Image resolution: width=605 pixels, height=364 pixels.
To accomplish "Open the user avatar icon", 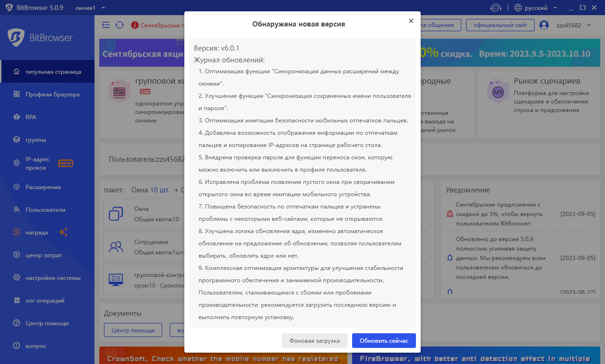I will 544,25.
